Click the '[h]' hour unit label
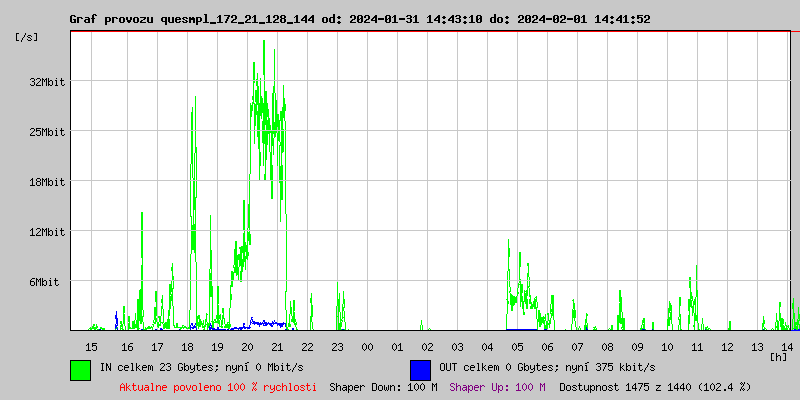This screenshot has width=800, height=400. [778, 356]
